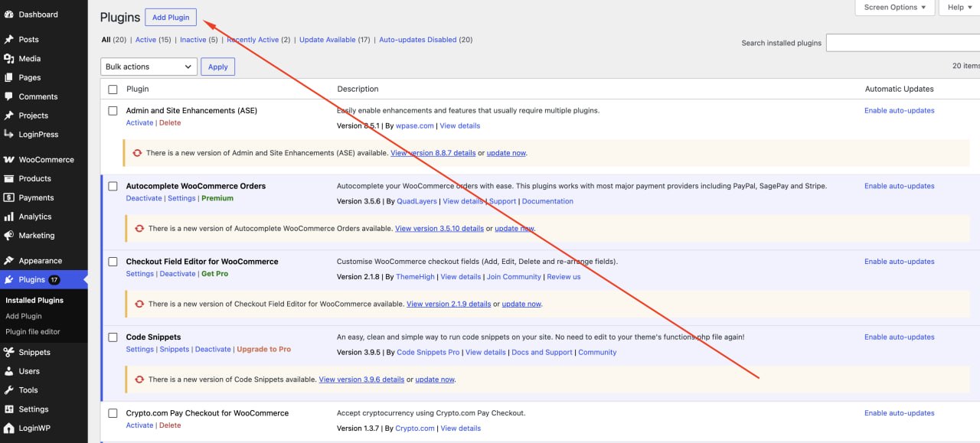This screenshot has height=443, width=980.
Task: Click the Plugins plug icon
Action: 9,280
